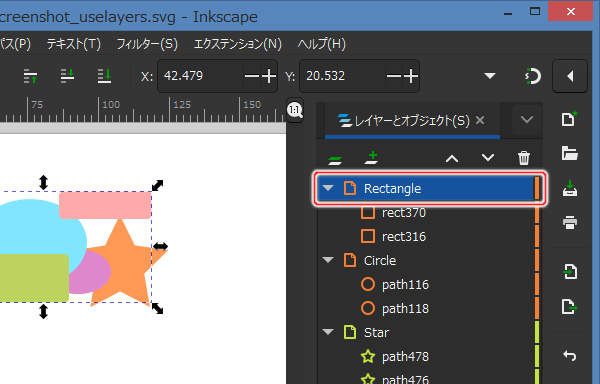The height and width of the screenshot is (384, 600).
Task: Click the pink rectangle shape
Action: (105, 205)
